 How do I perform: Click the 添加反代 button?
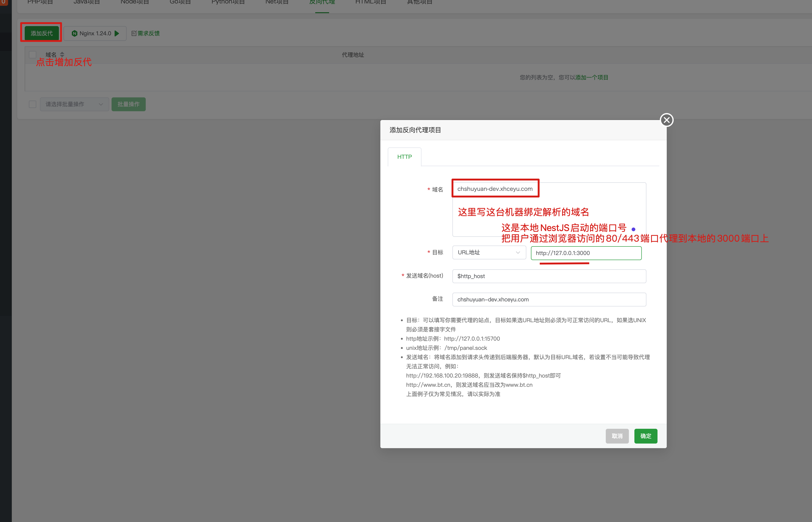tap(41, 33)
